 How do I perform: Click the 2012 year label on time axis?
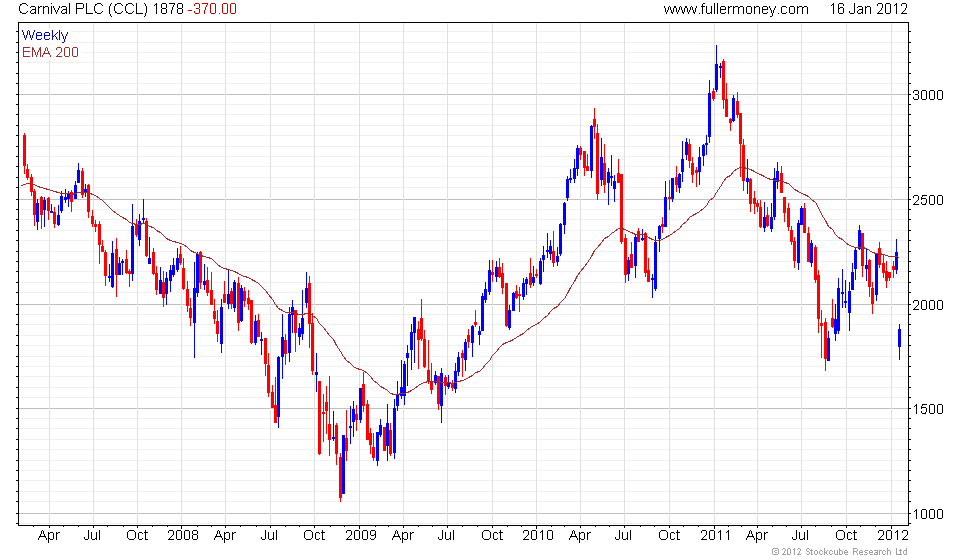click(x=892, y=535)
